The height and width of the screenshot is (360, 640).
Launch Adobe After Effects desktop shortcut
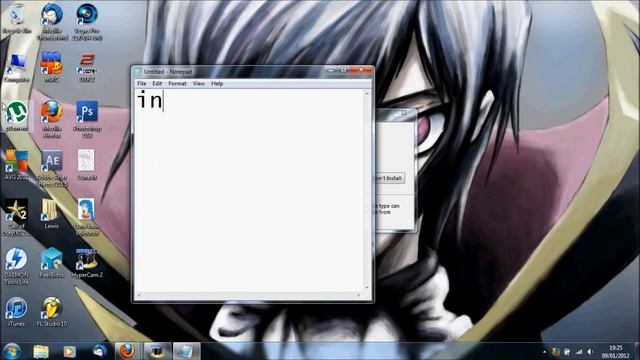[x=52, y=168]
